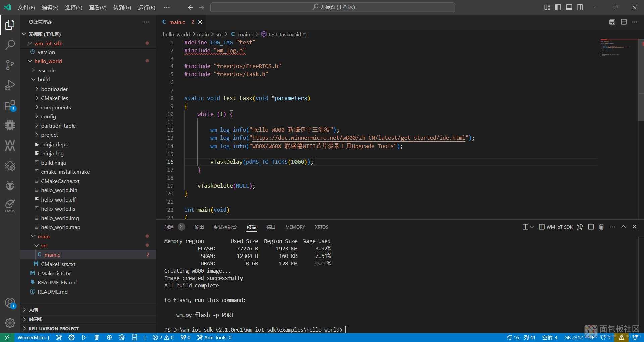Expand the partition_table folder
Screen dimensions: 644x342
pos(37,126)
